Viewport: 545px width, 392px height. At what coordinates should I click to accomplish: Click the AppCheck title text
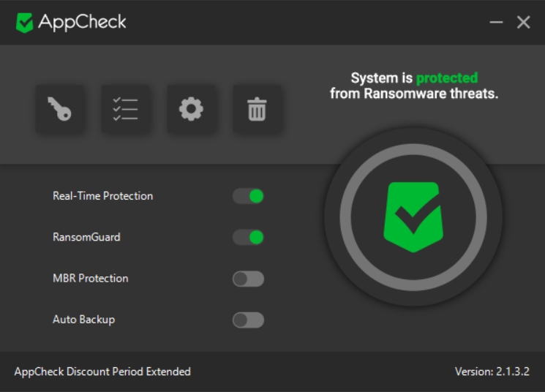(82, 23)
